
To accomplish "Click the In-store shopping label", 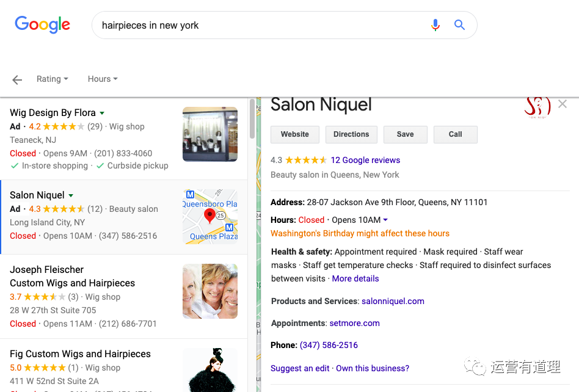I will (x=54, y=165).
